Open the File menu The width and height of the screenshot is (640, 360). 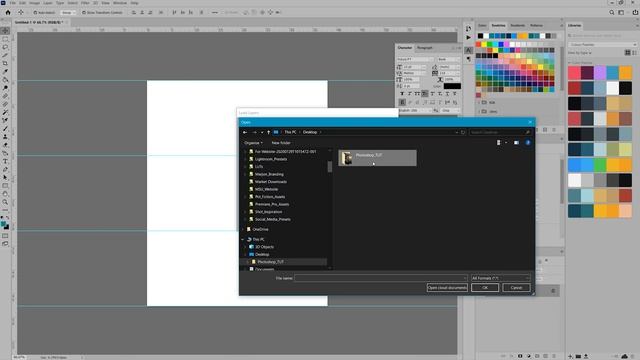point(13,3)
